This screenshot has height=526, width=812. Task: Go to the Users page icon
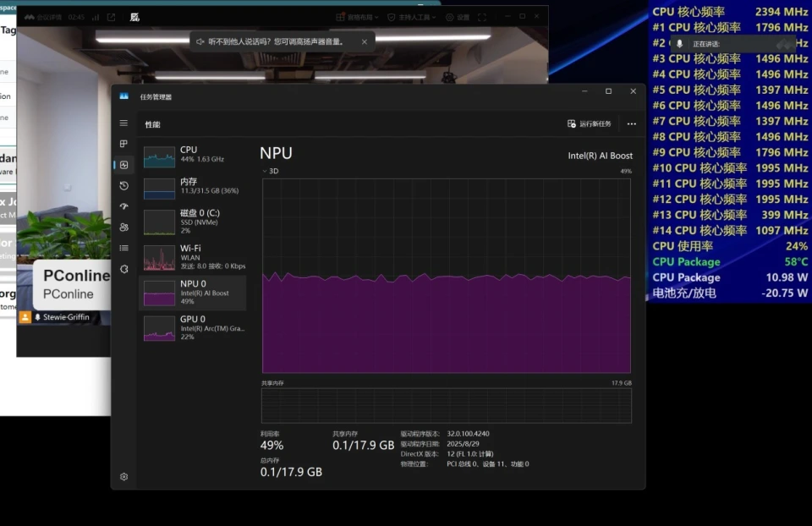coord(123,227)
